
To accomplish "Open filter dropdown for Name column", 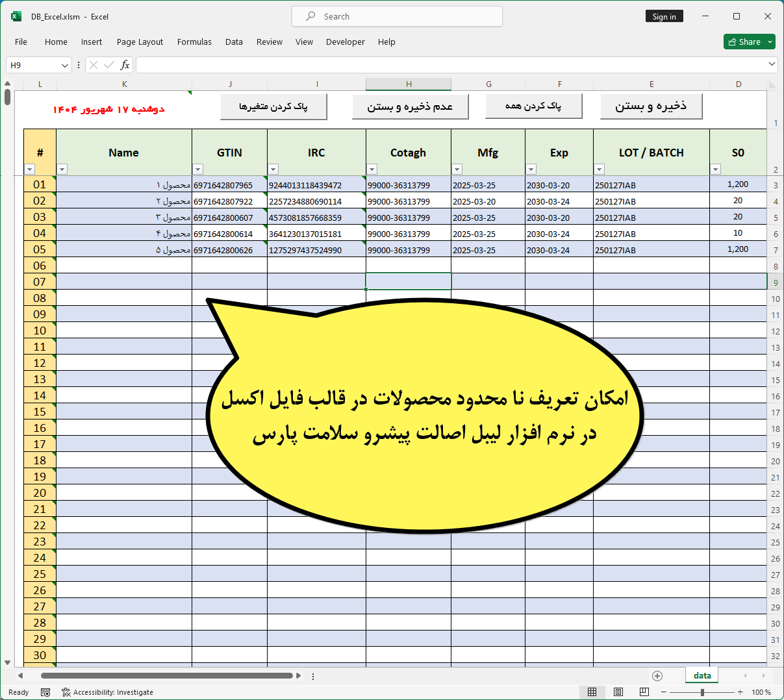I will coord(62,169).
